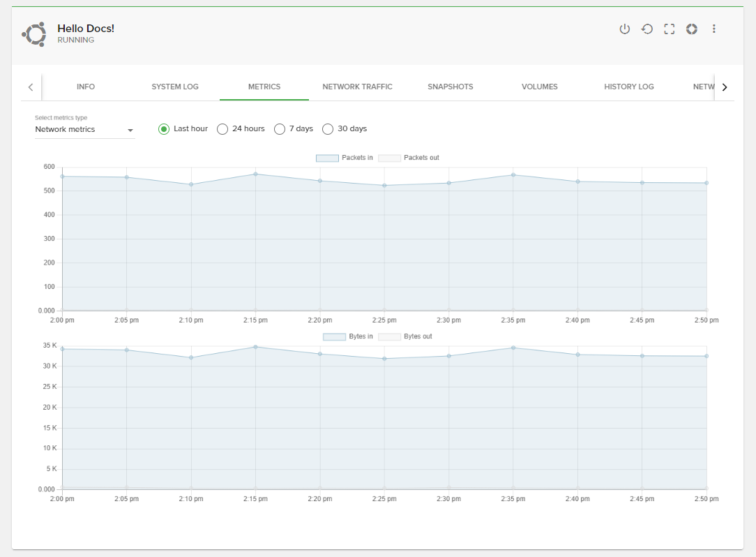
Task: Select the 7 days time range
Action: tap(280, 129)
